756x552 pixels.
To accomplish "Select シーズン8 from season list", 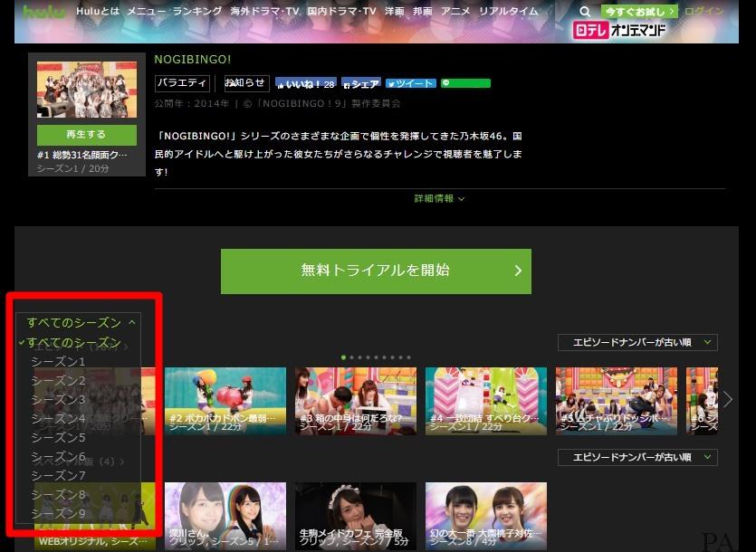I will 58,495.
